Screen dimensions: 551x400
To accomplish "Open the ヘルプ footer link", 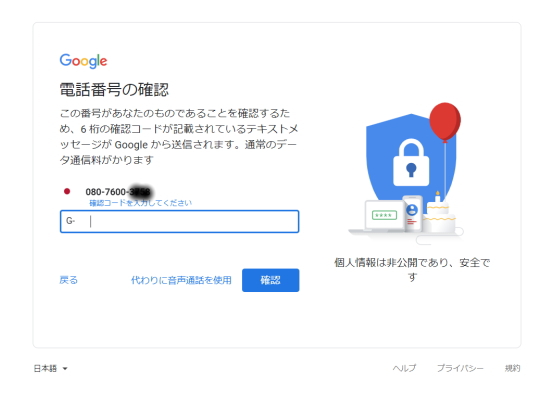I will 404,368.
